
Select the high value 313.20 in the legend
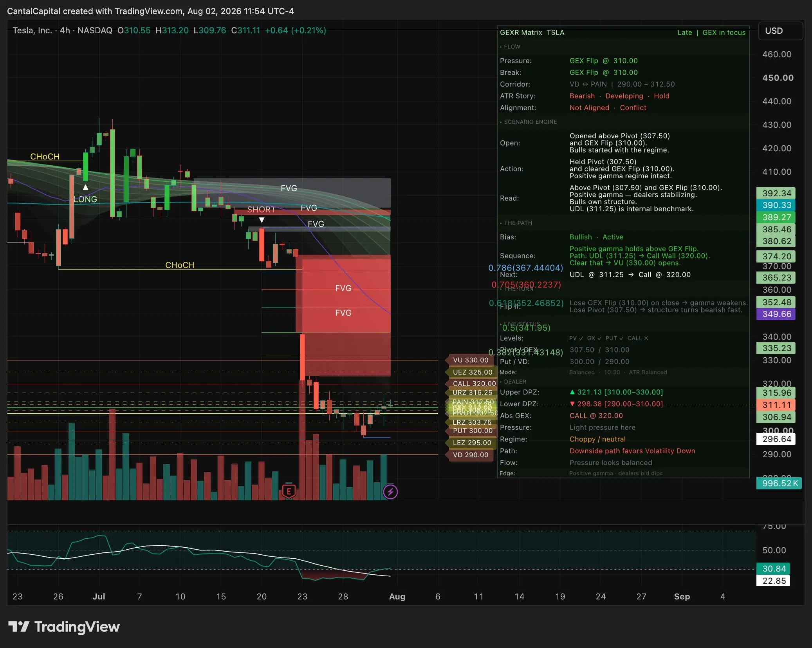[175, 31]
